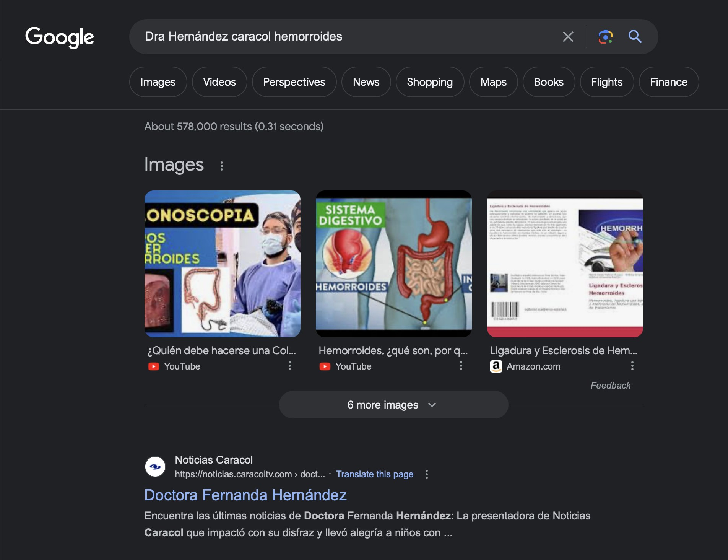Open three-dot menu for Amazon.com result

[632, 366]
